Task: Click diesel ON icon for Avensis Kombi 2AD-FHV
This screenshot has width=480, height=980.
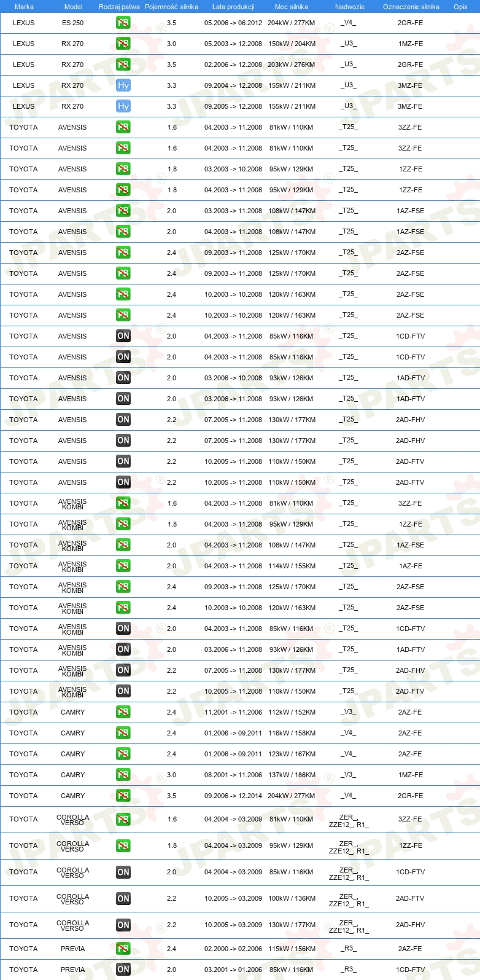Action: [x=123, y=670]
